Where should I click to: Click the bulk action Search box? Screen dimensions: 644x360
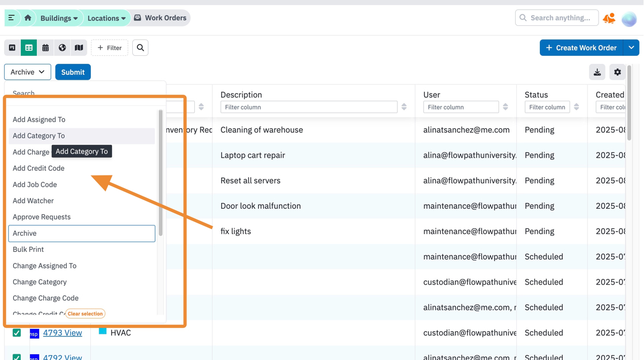click(85, 93)
